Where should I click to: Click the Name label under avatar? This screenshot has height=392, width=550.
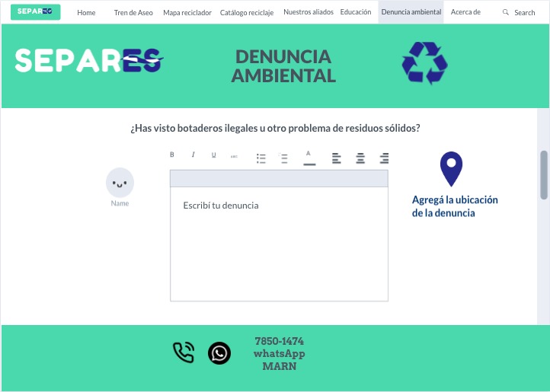pos(120,203)
